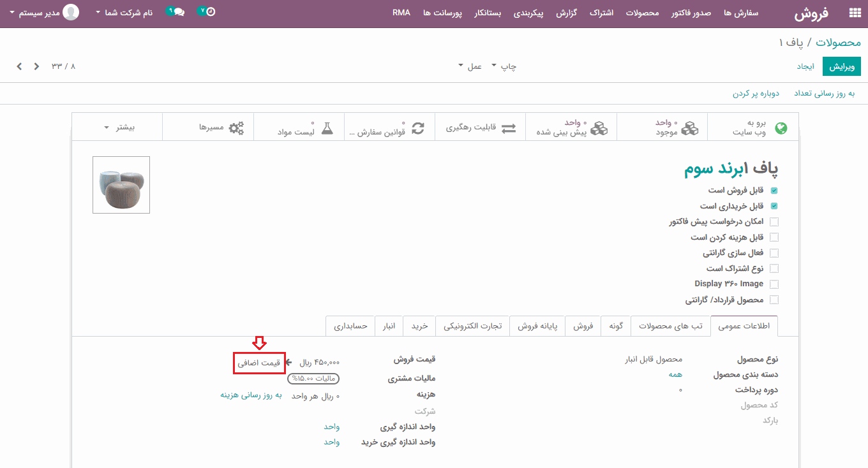The width and height of the screenshot is (868, 468).
Task: Click the flask icon for bill of materials
Action: click(327, 128)
